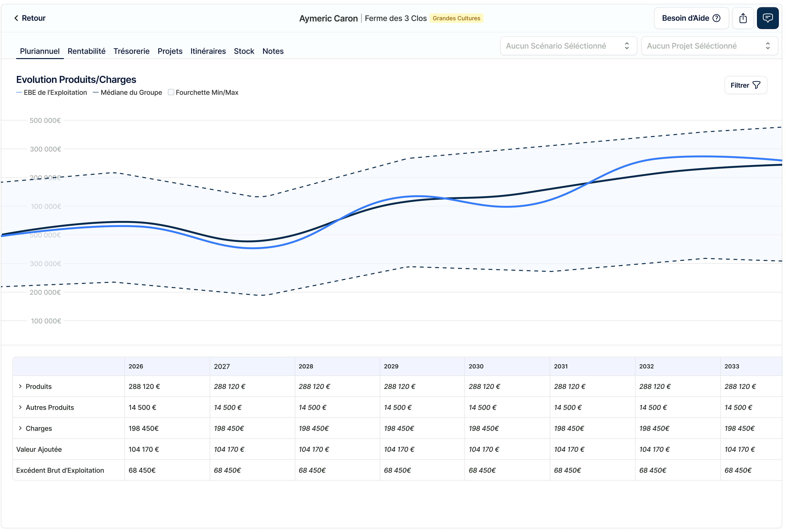This screenshot has width=786, height=532.
Task: Click the Charges 2026 value 198 450€
Action: coord(144,428)
